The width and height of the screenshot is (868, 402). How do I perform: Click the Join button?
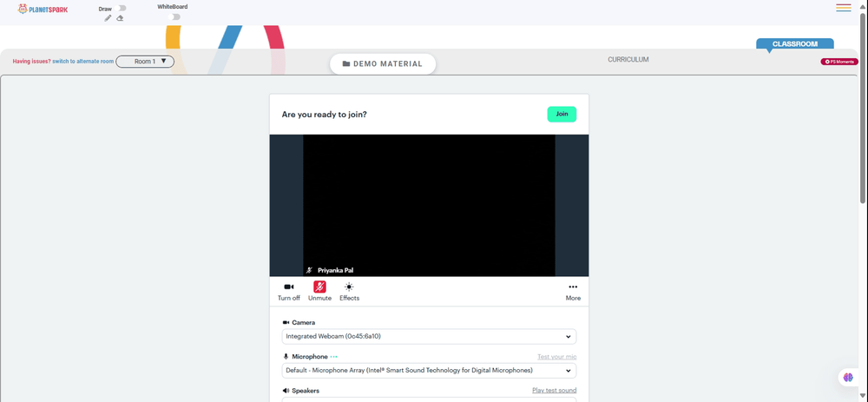coord(562,114)
